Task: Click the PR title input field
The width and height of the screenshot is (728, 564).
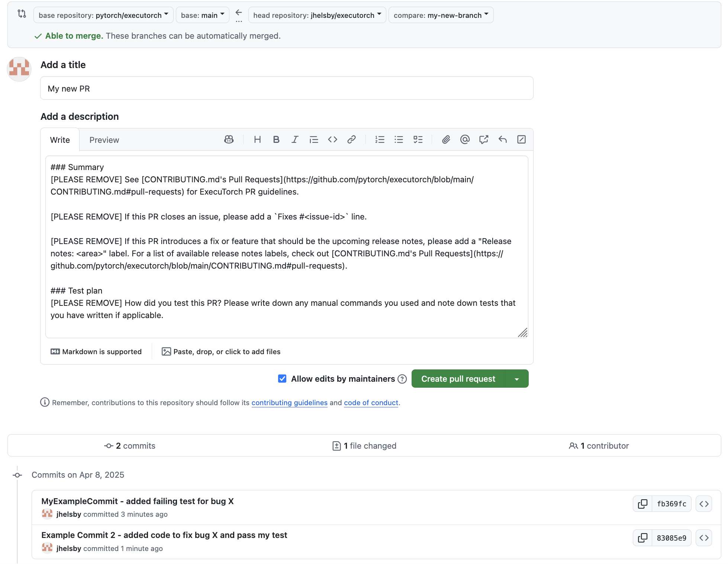Action: [286, 89]
